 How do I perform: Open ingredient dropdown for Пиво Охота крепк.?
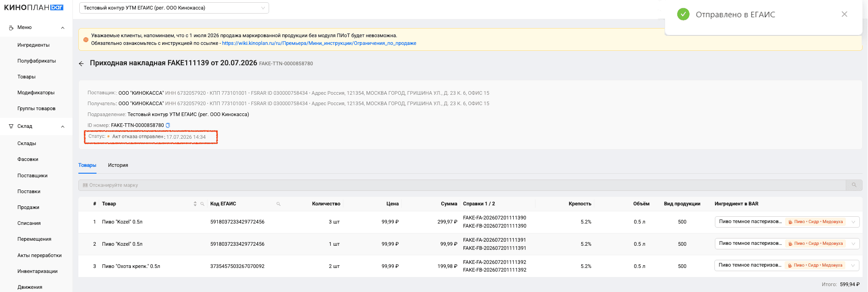pos(787,265)
